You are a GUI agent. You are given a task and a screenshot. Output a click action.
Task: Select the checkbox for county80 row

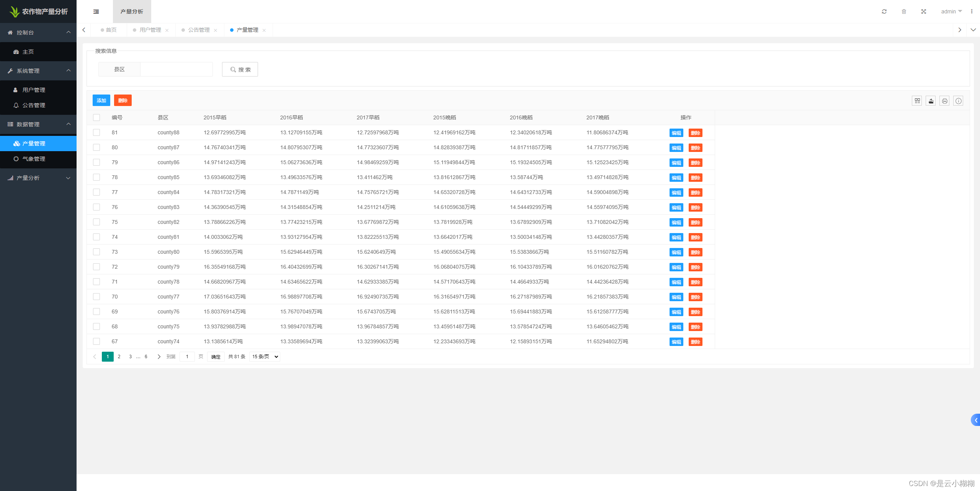pyautogui.click(x=96, y=252)
